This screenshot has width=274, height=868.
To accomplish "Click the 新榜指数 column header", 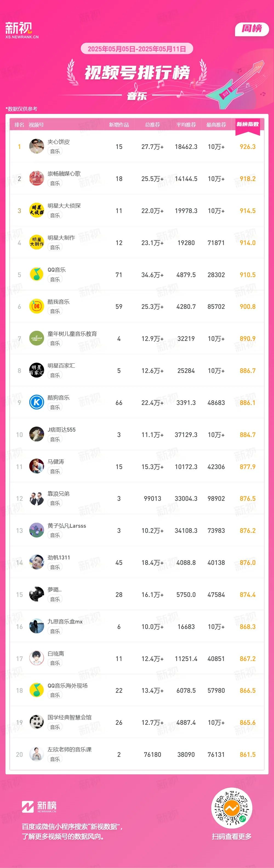I will (248, 124).
